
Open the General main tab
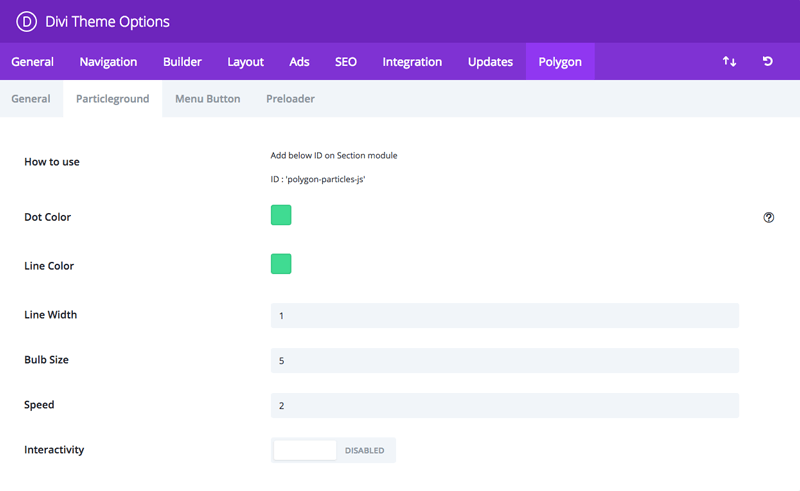coord(32,62)
